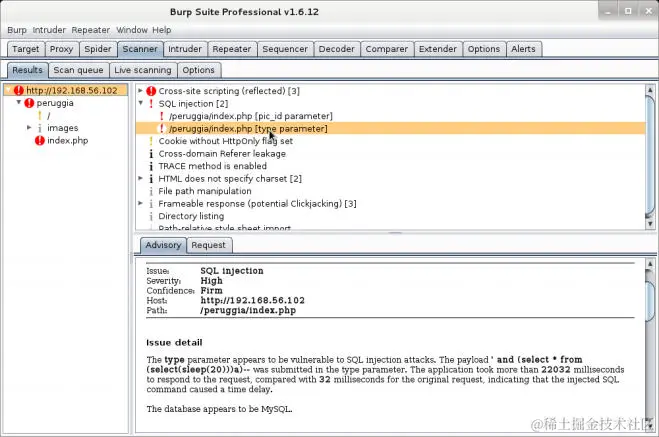Open the Decoder tab

(x=337, y=49)
